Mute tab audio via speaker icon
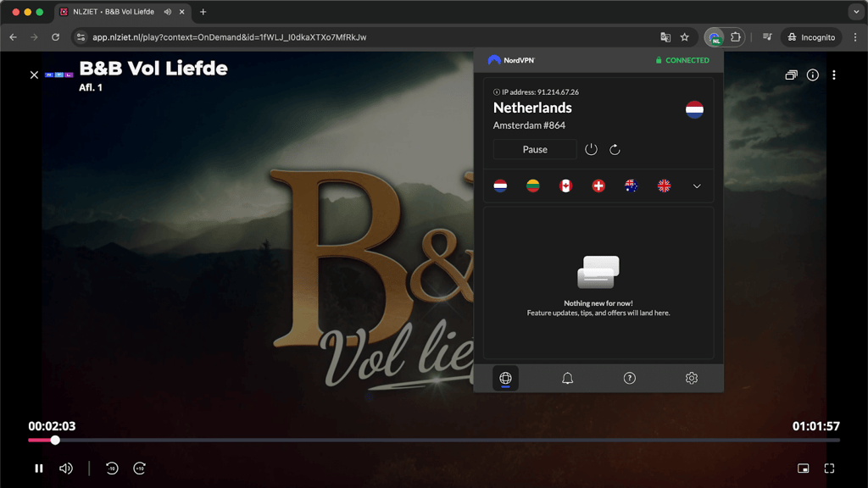 (x=168, y=12)
